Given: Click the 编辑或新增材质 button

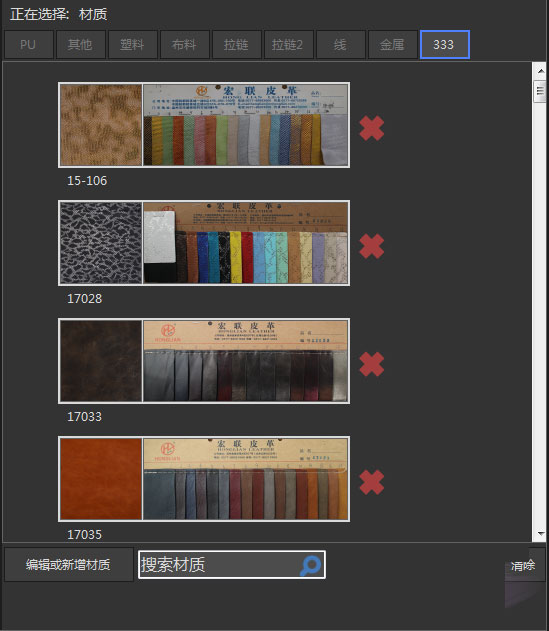Looking at the screenshot, I should point(68,565).
